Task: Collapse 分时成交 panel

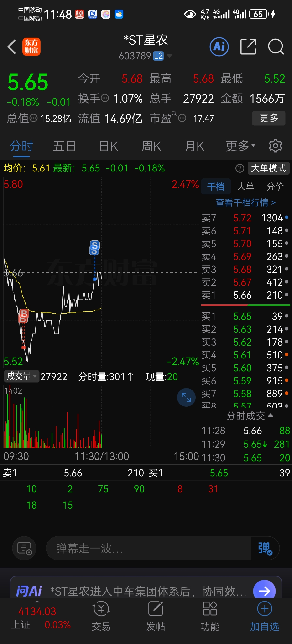Action: click(250, 416)
